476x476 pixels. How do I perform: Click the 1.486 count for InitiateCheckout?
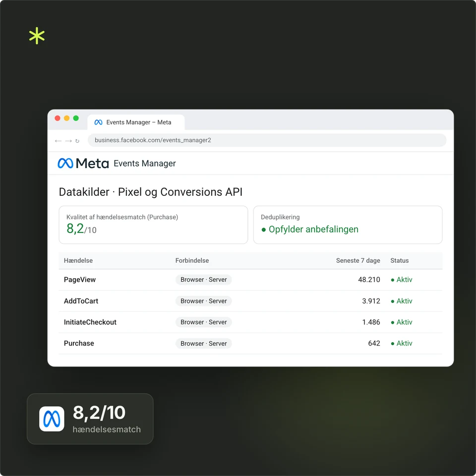[x=371, y=322]
